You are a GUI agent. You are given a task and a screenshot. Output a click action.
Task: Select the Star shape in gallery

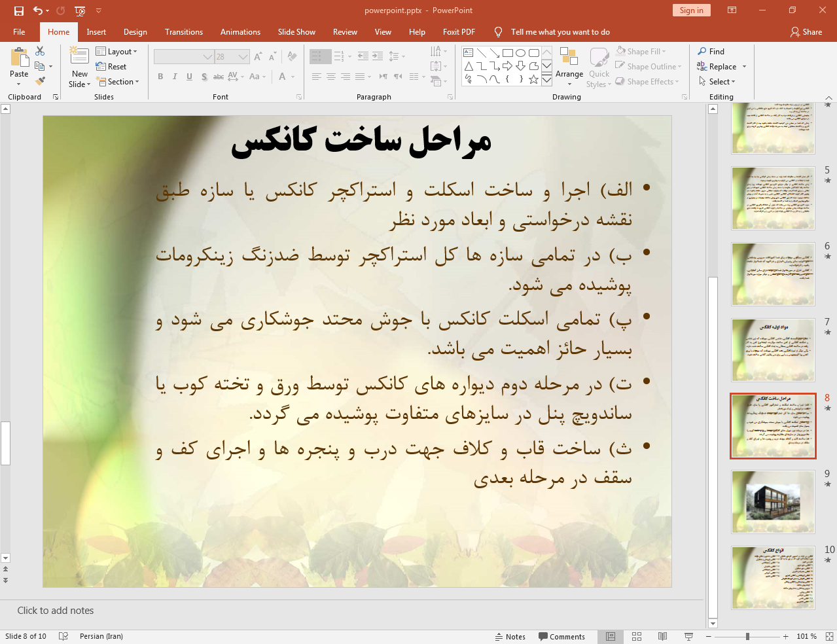pyautogui.click(x=534, y=79)
